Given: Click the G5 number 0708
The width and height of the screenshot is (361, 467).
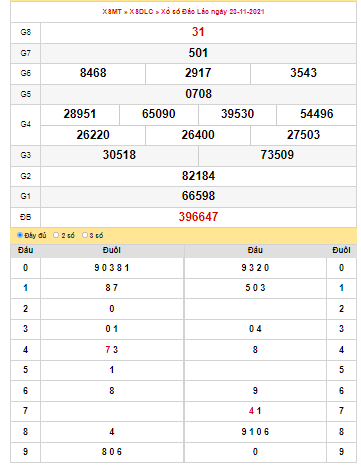Looking at the screenshot, I should pos(198,94).
